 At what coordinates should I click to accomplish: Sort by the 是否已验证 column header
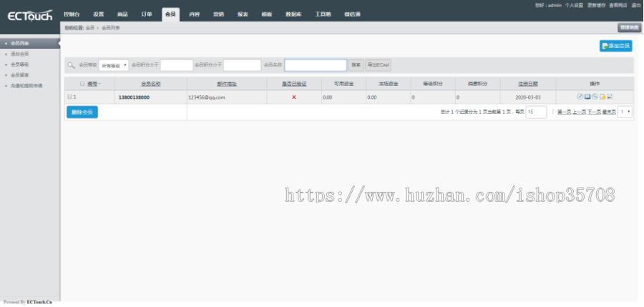[294, 84]
